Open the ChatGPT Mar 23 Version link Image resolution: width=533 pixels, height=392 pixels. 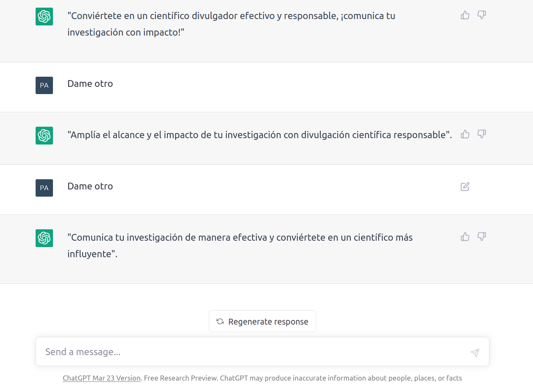[101, 378]
